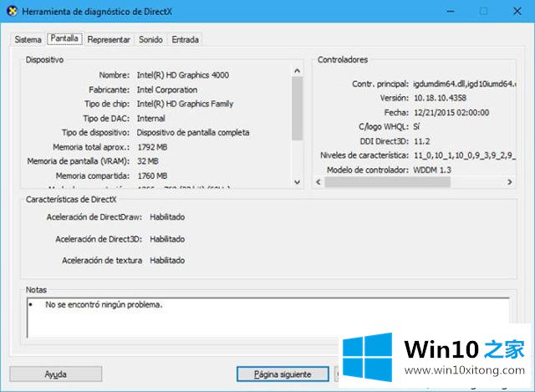Click the WDDM 1.3 driver model value
Image resolution: width=535 pixels, height=392 pixels.
pos(432,170)
